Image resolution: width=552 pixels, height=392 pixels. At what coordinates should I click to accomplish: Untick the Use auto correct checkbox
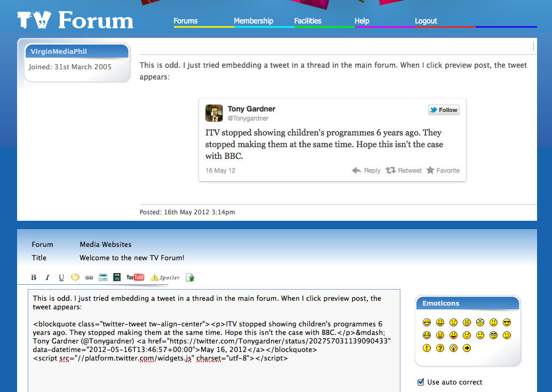[421, 382]
